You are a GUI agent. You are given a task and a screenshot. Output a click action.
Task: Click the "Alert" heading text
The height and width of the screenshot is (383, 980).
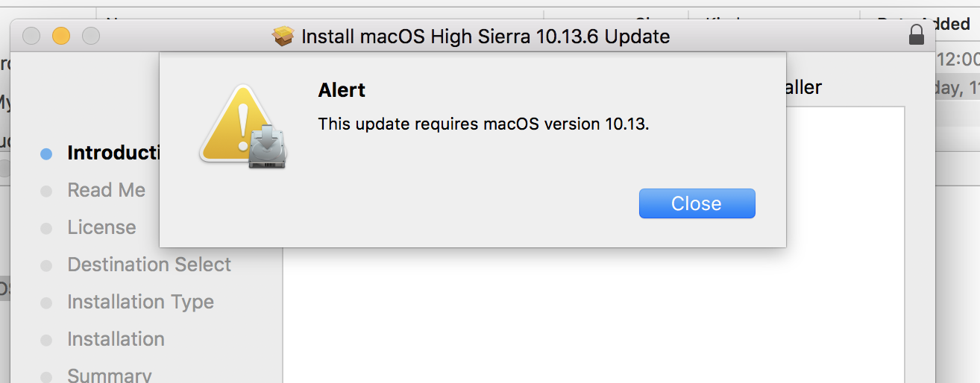(342, 90)
